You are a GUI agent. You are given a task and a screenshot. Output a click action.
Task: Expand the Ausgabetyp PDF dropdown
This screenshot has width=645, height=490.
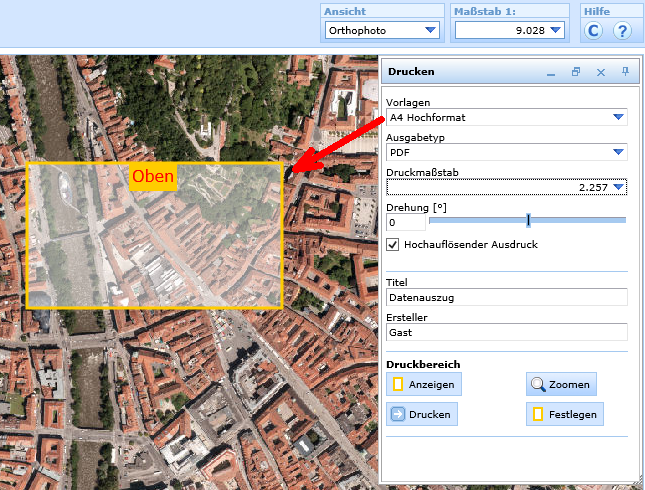coord(619,152)
